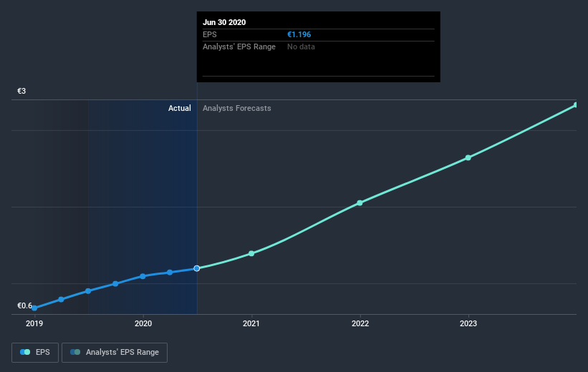Click the first 2019 EPS data point
Screen dimensions: 588x372
coord(34,308)
